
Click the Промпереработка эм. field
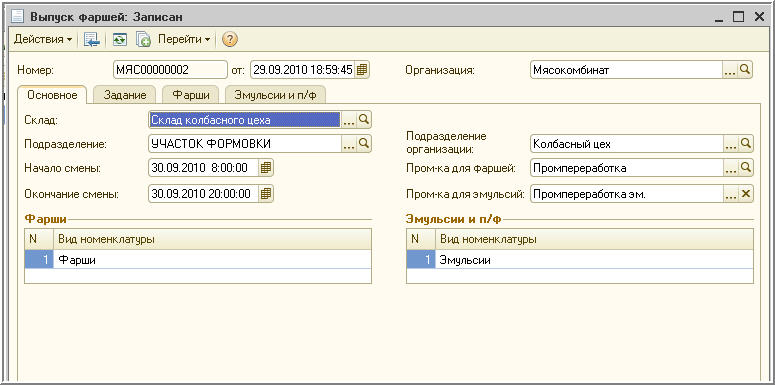point(626,194)
